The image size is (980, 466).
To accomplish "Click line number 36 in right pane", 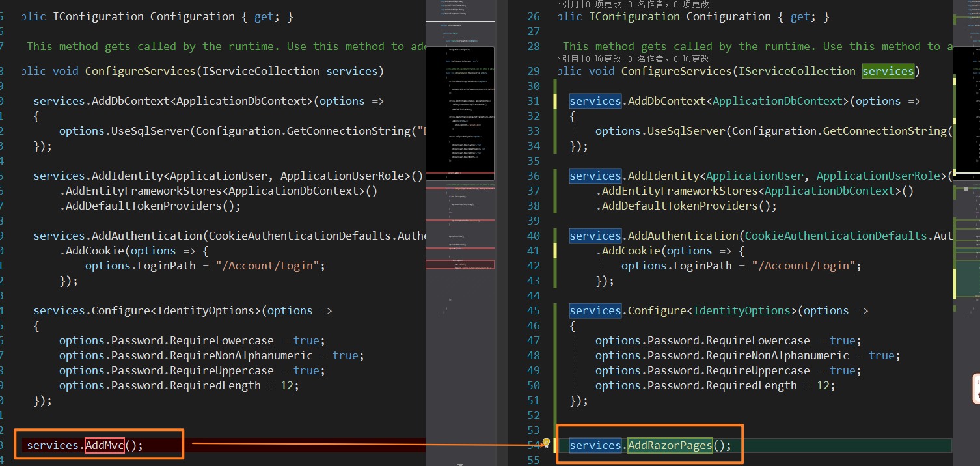I will (x=534, y=176).
